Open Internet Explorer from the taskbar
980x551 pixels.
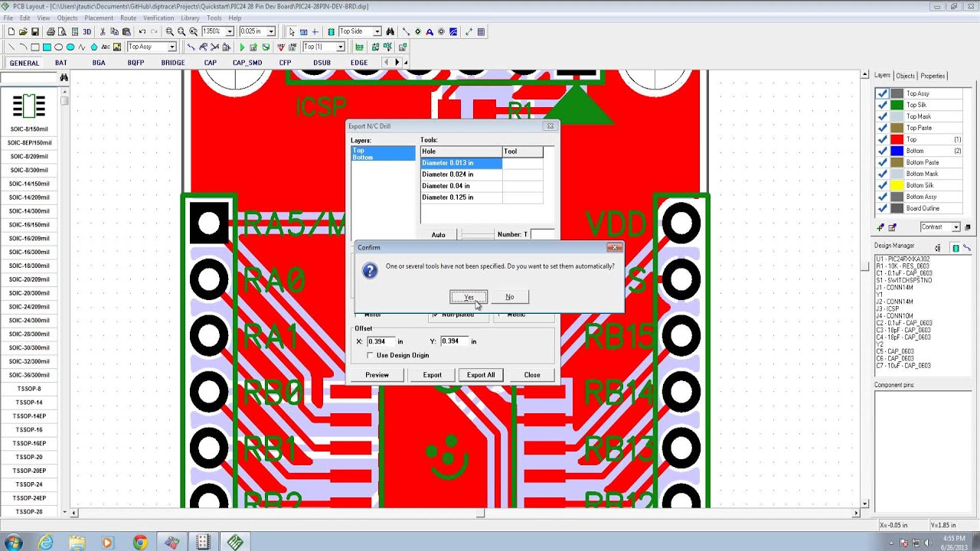point(46,543)
